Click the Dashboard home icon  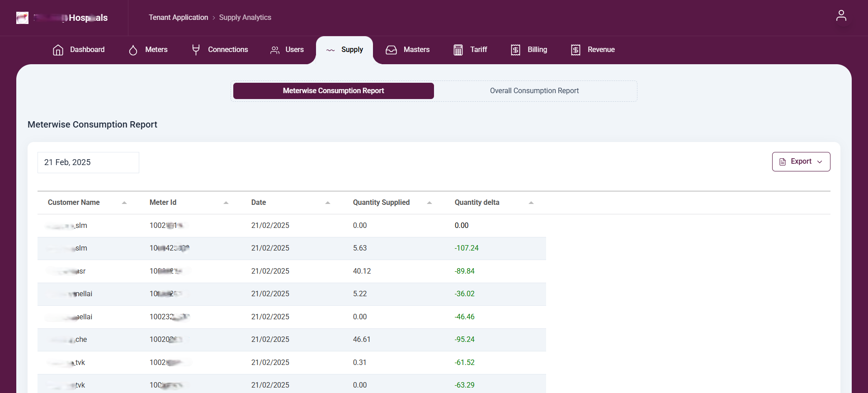pos(58,50)
